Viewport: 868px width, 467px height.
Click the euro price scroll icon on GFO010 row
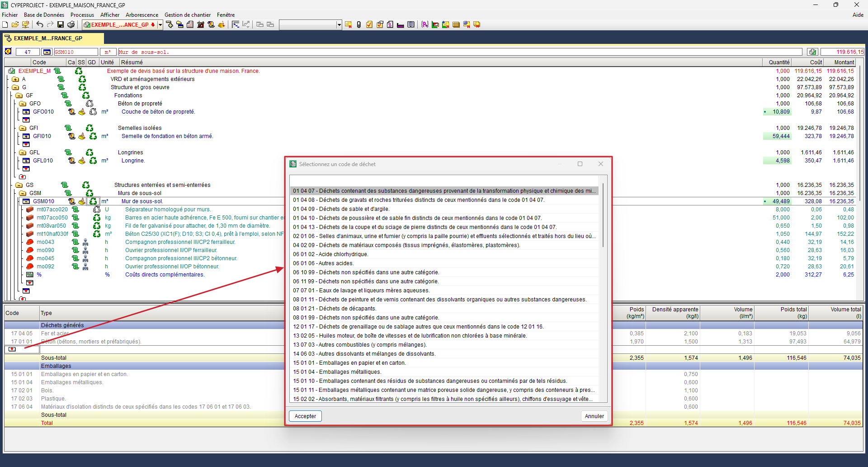[72, 112]
